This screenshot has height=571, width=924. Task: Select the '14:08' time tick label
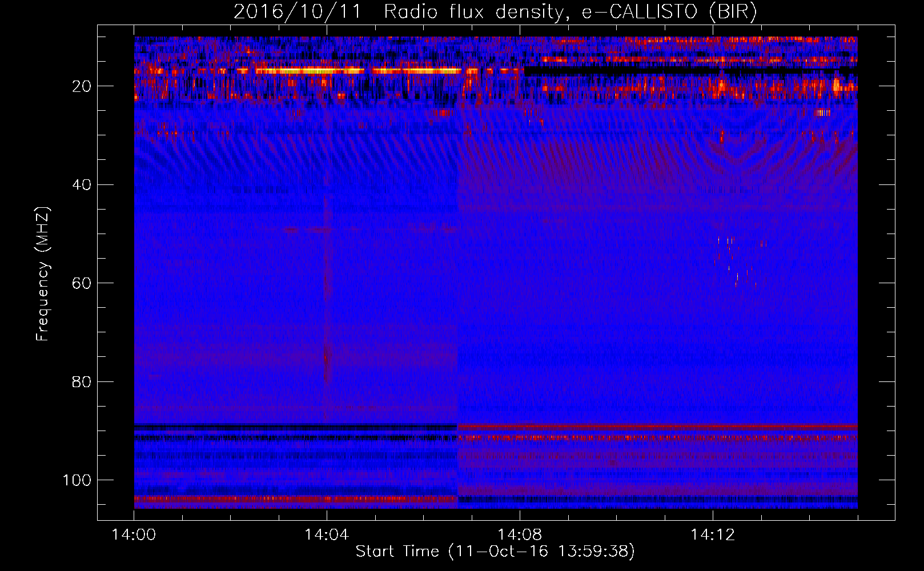tap(520, 535)
